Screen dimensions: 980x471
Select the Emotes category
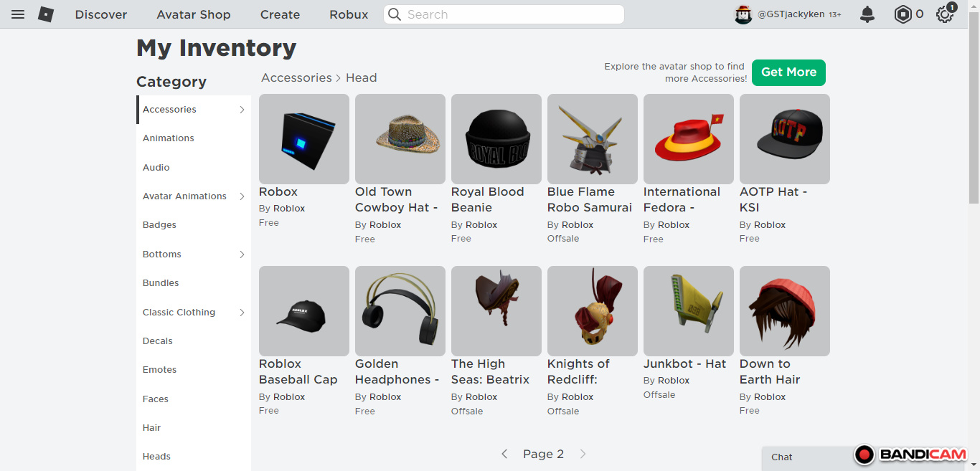(159, 370)
